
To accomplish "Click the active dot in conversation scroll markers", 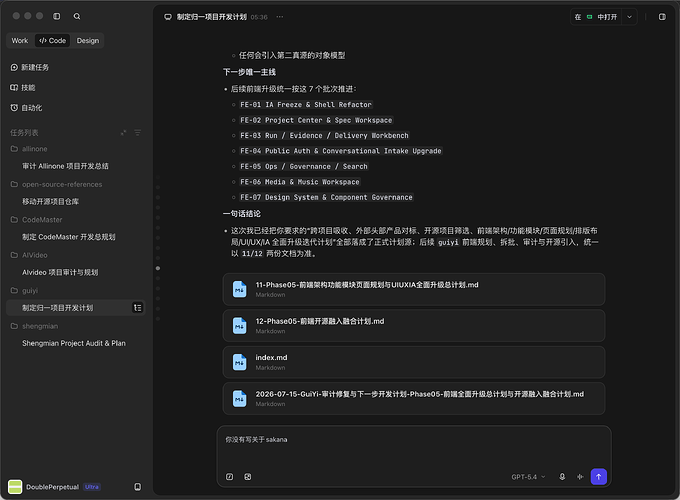I will point(158,268).
